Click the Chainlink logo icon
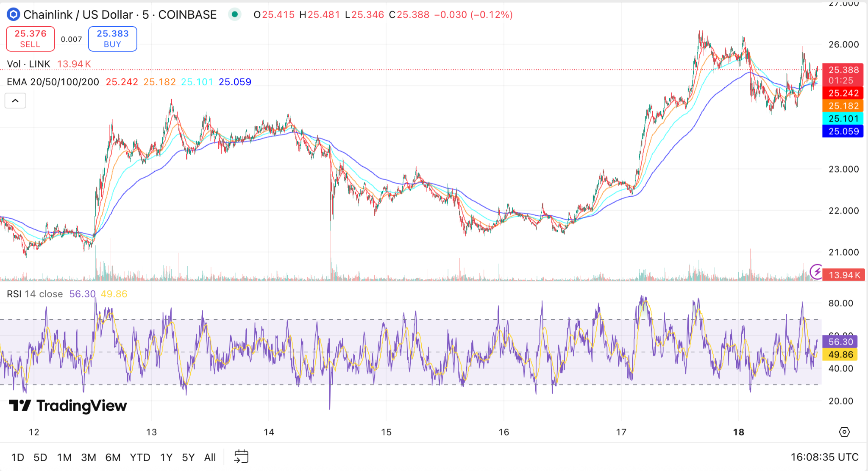The image size is (868, 471). click(x=13, y=14)
